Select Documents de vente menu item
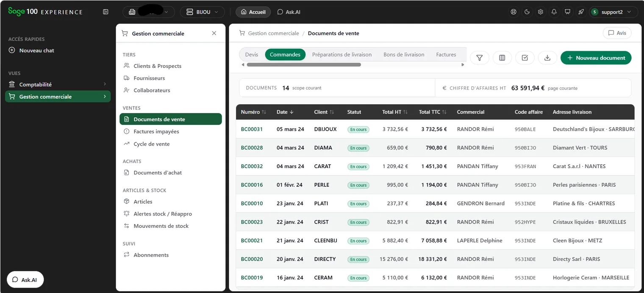This screenshot has height=293, width=644. pos(170,119)
